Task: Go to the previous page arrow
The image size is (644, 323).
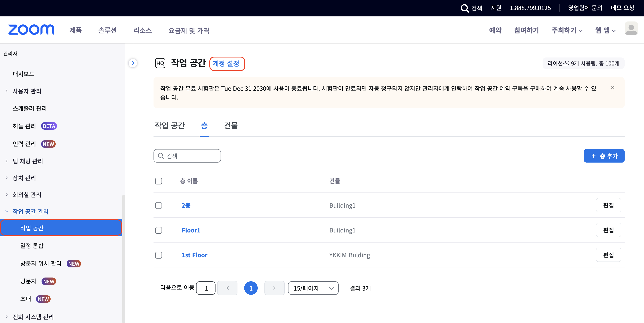Action: (227, 288)
